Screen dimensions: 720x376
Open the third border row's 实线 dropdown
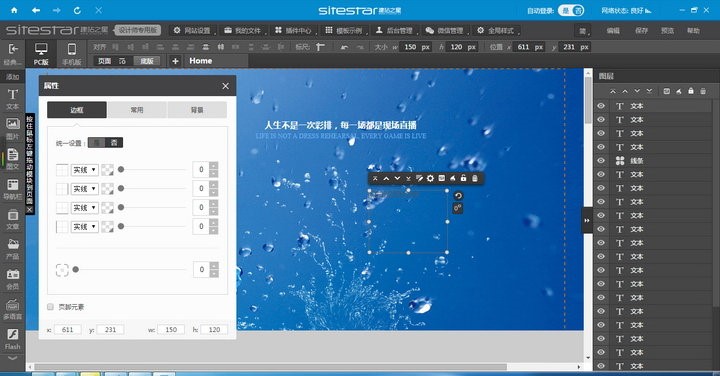(x=84, y=208)
